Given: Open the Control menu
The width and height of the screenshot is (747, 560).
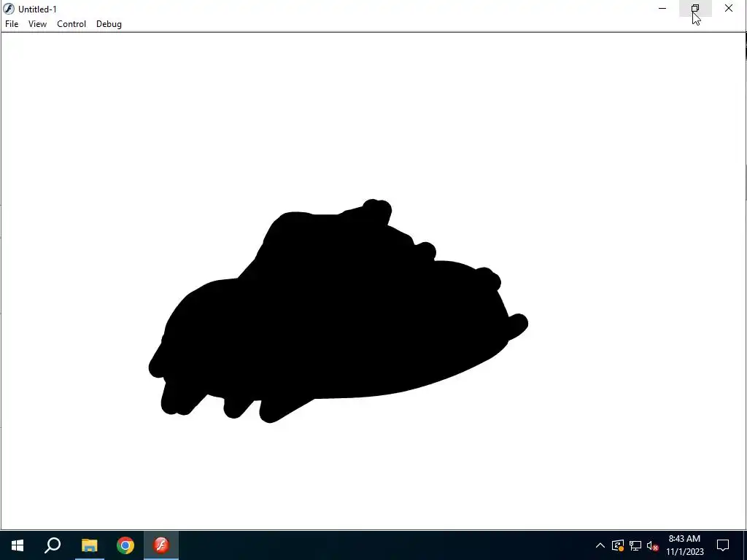Looking at the screenshot, I should 71,24.
